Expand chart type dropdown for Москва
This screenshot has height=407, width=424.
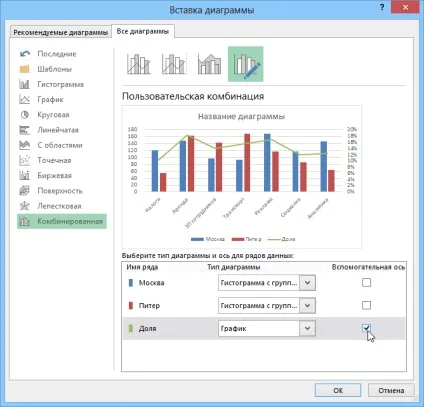[307, 283]
